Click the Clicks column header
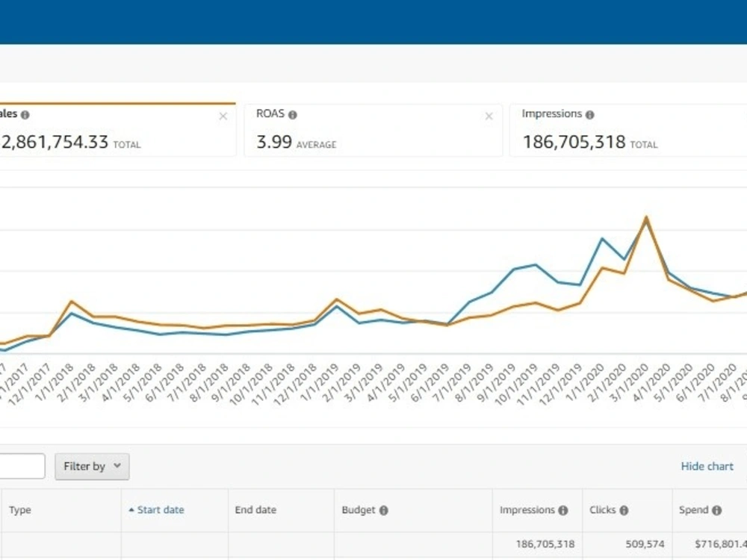The image size is (747, 560). pos(603,510)
